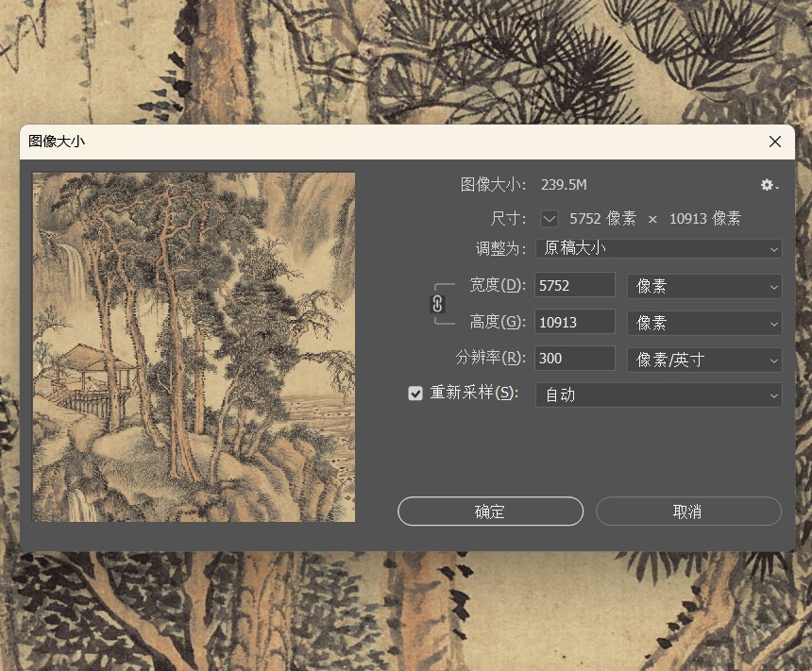Click the 图像大小 title bar text
The image size is (812, 671).
[x=57, y=142]
